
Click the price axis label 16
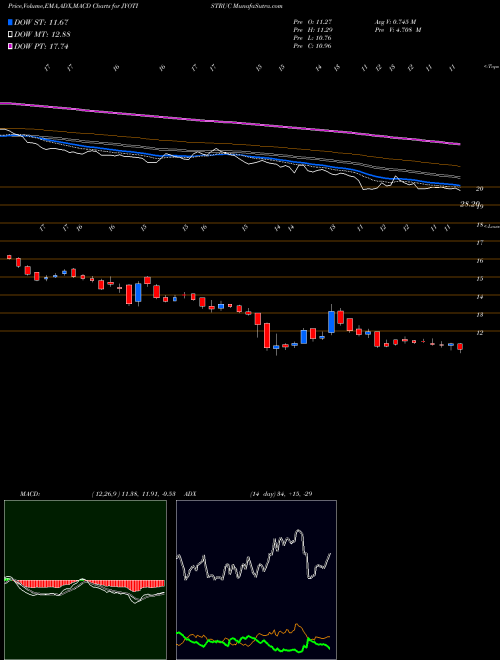click(479, 261)
